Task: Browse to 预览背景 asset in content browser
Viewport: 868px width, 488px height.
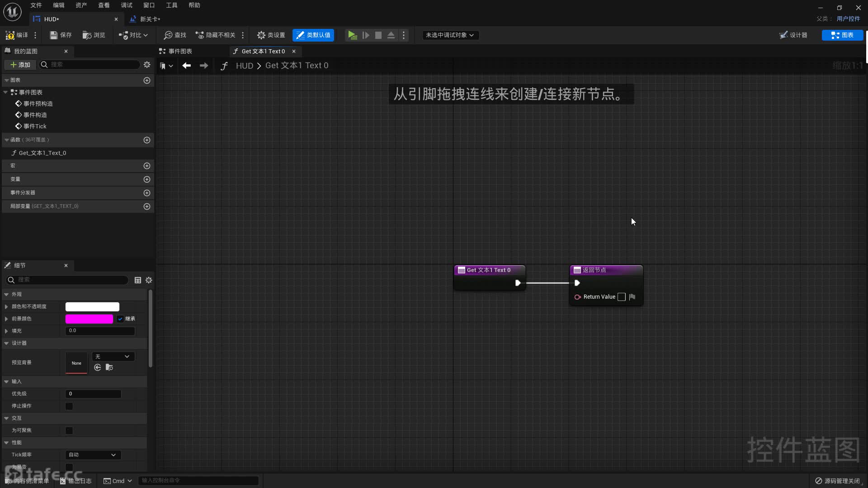Action: pos(109,367)
